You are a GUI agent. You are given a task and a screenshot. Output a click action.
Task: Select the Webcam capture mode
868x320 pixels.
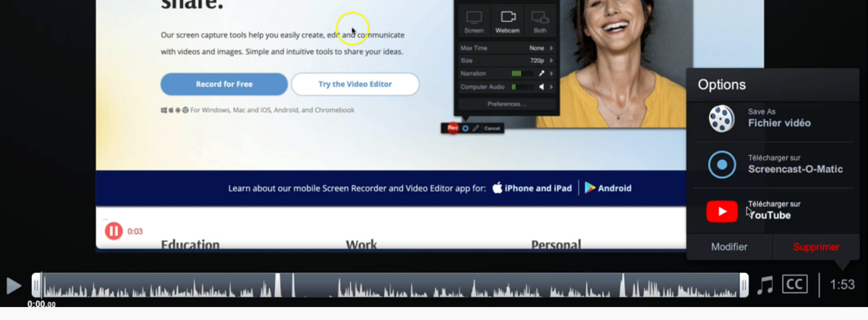[x=508, y=21]
